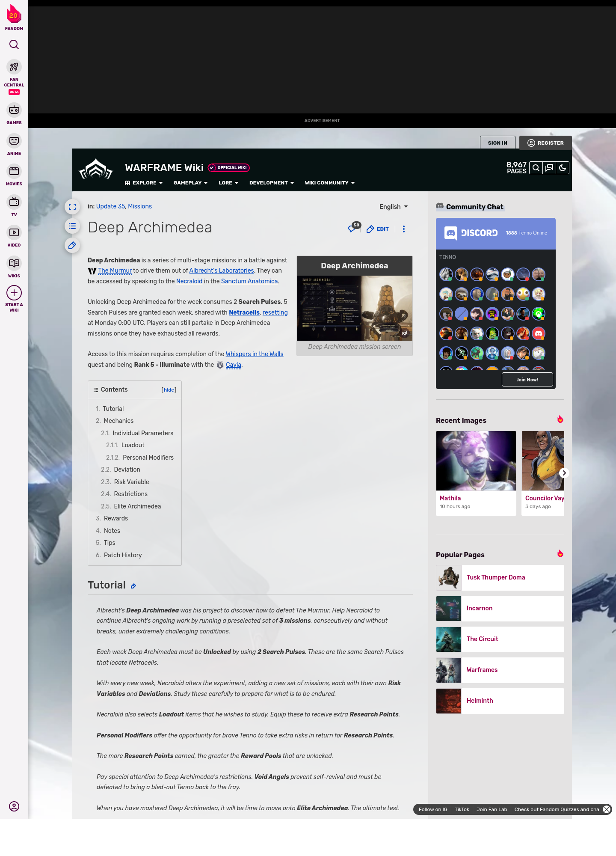This screenshot has height=856, width=616.
Task: Open the Necraloid link
Action: [189, 281]
